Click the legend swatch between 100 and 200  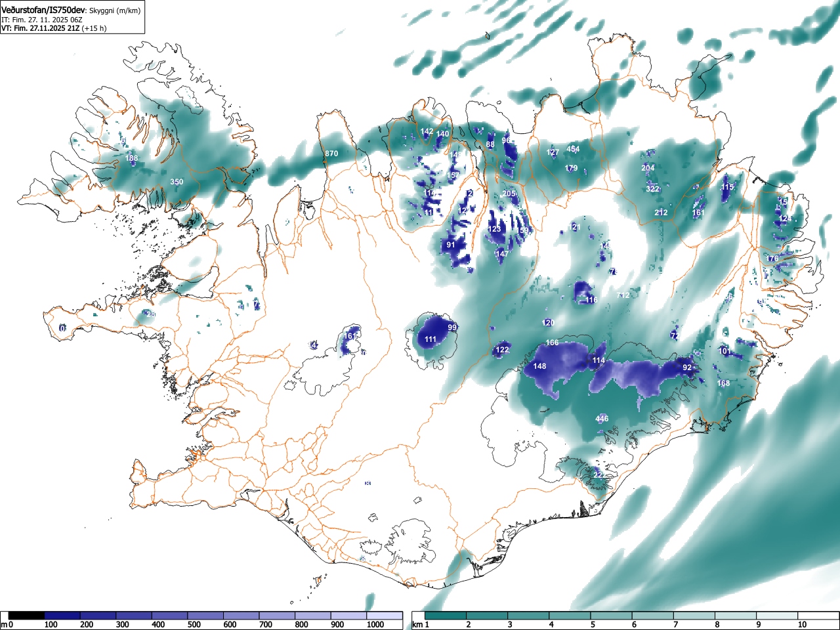pos(62,616)
